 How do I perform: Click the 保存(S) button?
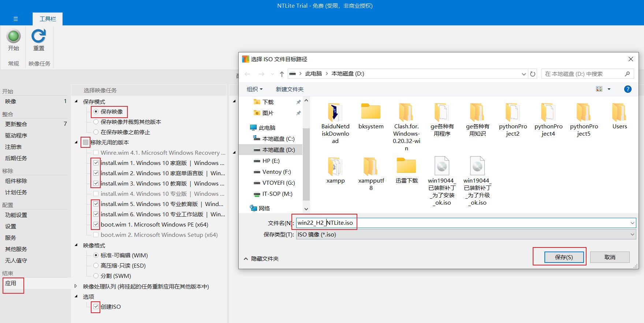pos(563,257)
